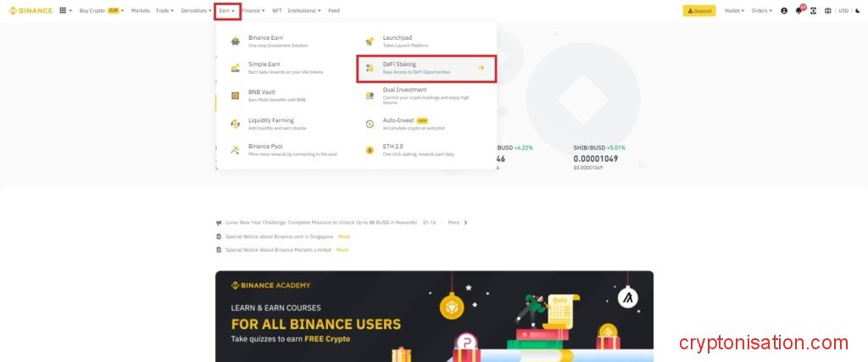
Task: Click the Launchpad rocket icon
Action: tap(370, 42)
